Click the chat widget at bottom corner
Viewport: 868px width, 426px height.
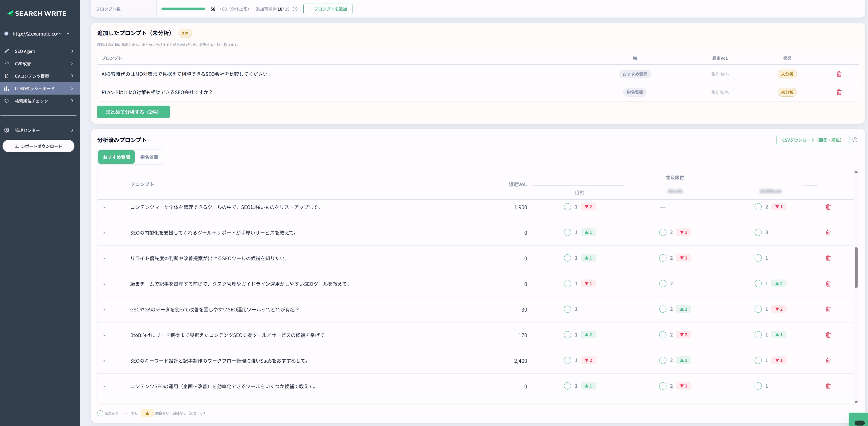pyautogui.click(x=859, y=420)
